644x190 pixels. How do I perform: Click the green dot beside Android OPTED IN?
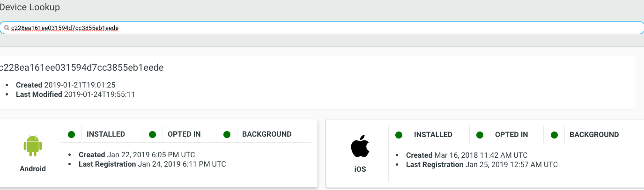click(152, 135)
